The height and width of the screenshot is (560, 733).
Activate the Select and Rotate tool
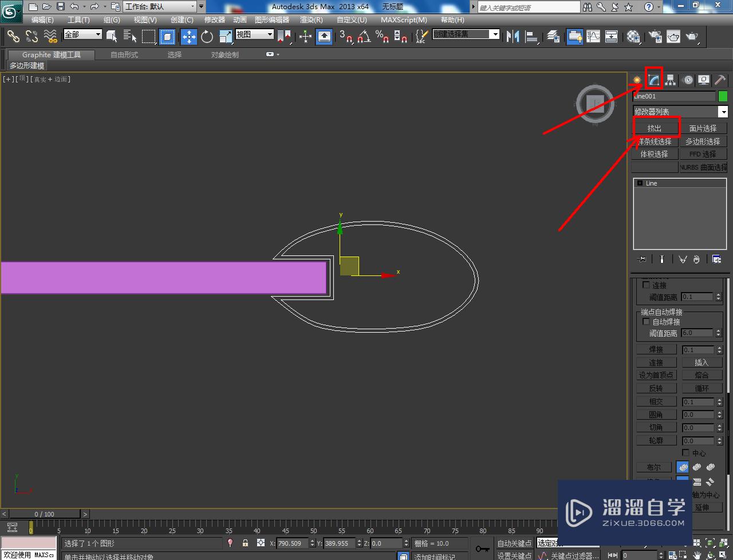click(207, 37)
